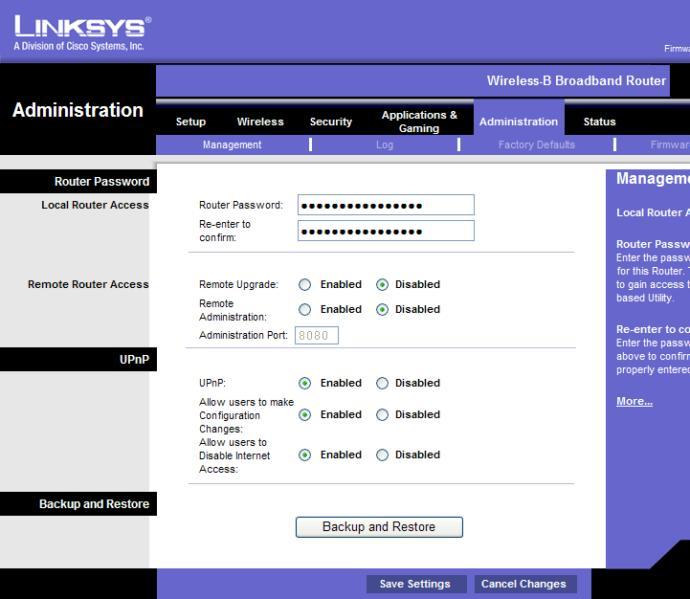
Task: Click Cancel Changes
Action: [525, 584]
